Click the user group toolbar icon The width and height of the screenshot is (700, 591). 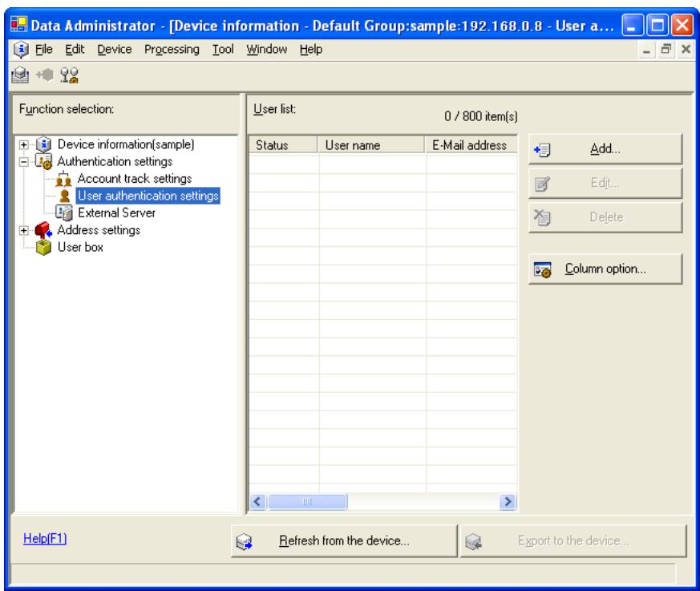click(x=69, y=75)
